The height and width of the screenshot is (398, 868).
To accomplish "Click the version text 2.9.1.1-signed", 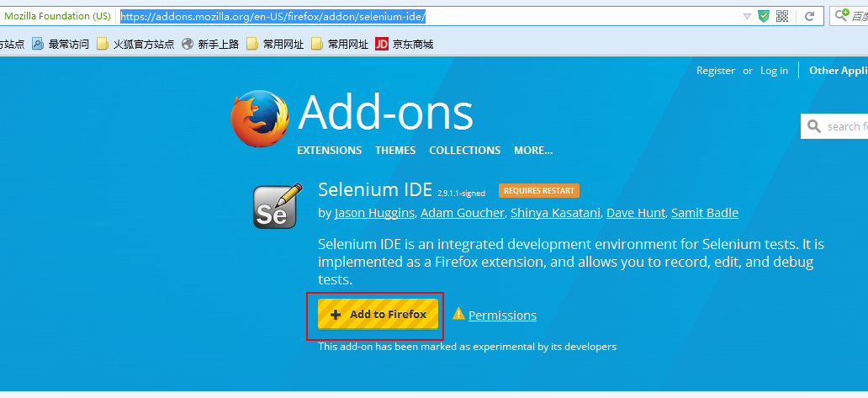I will pos(461,194).
